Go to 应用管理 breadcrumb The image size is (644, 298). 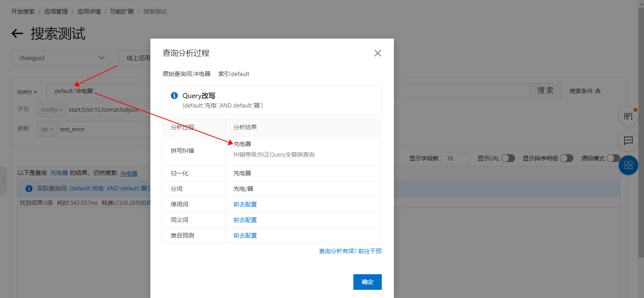point(56,12)
